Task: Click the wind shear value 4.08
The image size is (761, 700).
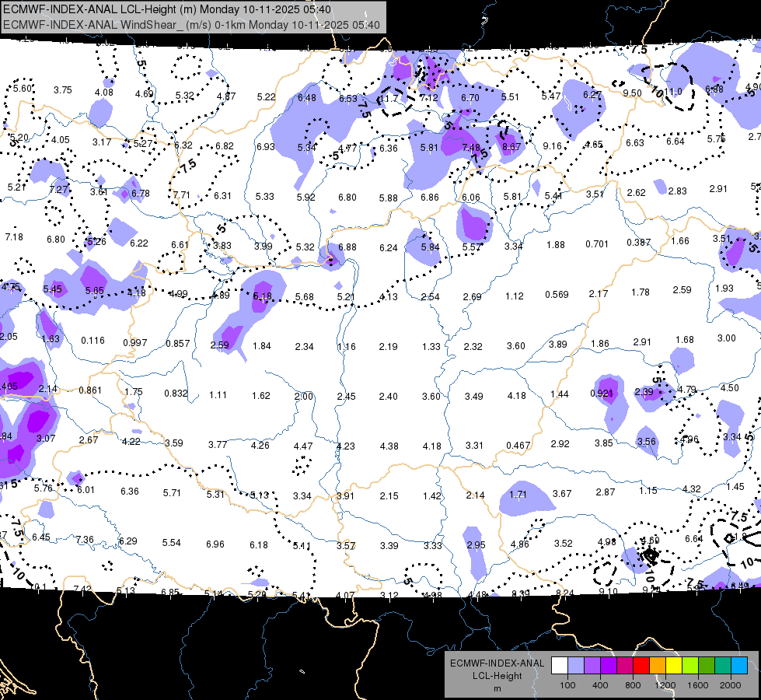Action: 104,93
